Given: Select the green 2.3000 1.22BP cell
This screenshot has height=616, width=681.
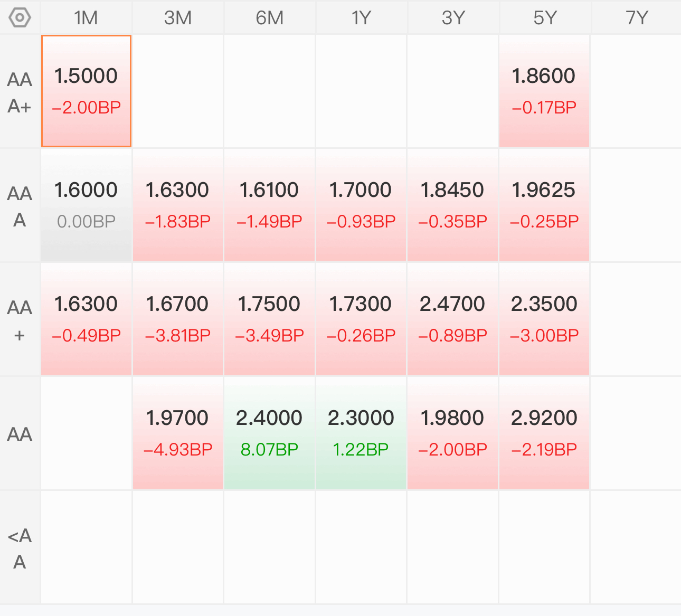Looking at the screenshot, I should pyautogui.click(x=361, y=433).
